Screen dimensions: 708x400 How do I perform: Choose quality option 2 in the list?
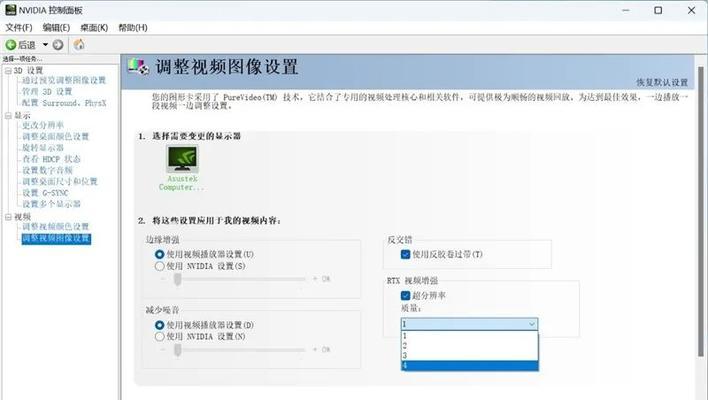pyautogui.click(x=470, y=346)
